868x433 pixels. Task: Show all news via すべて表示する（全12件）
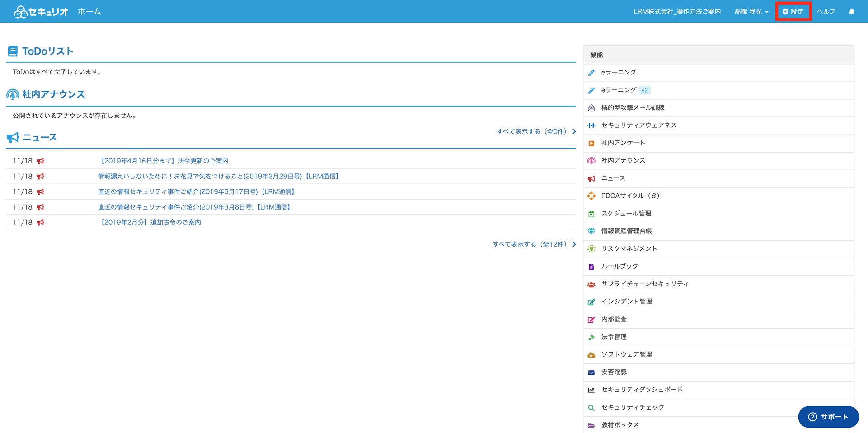534,244
